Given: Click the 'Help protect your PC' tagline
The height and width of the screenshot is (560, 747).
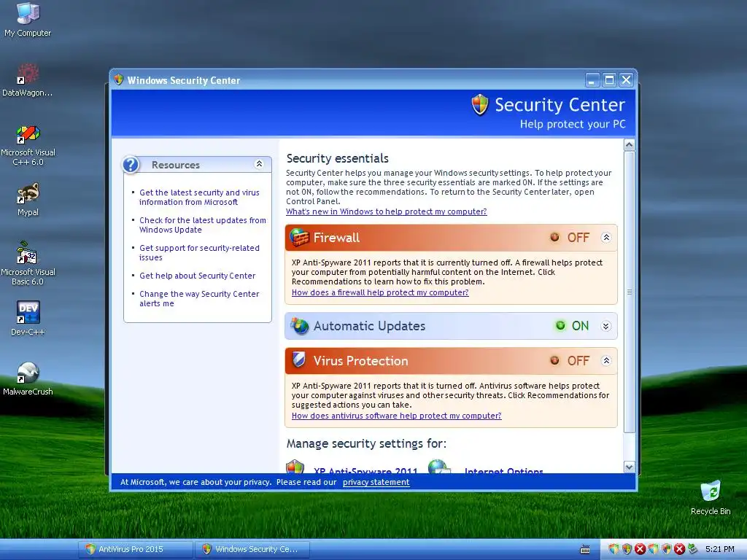Looking at the screenshot, I should point(573,124).
